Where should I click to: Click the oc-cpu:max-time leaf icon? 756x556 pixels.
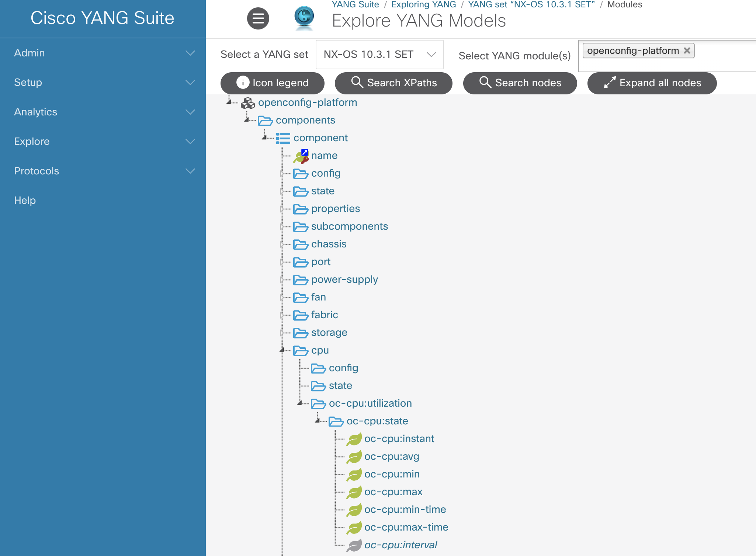click(354, 528)
